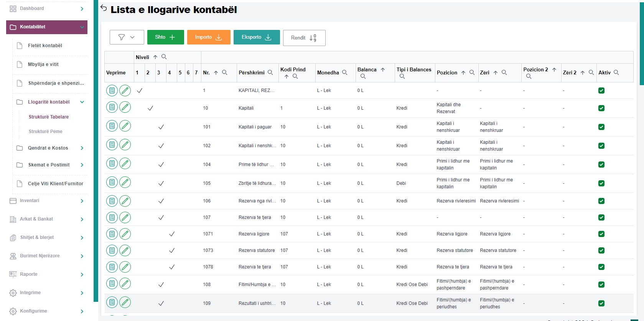
Task: Click the search icon next to Niveli
Action: (x=164, y=57)
